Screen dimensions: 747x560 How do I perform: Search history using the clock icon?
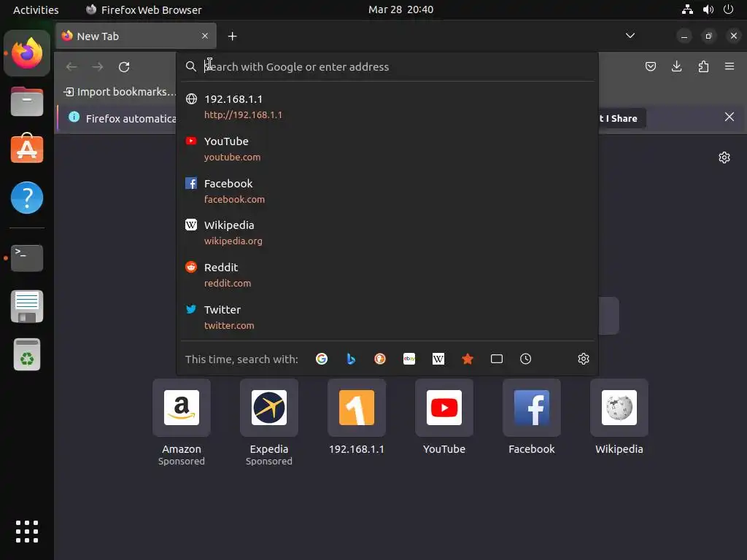click(525, 359)
